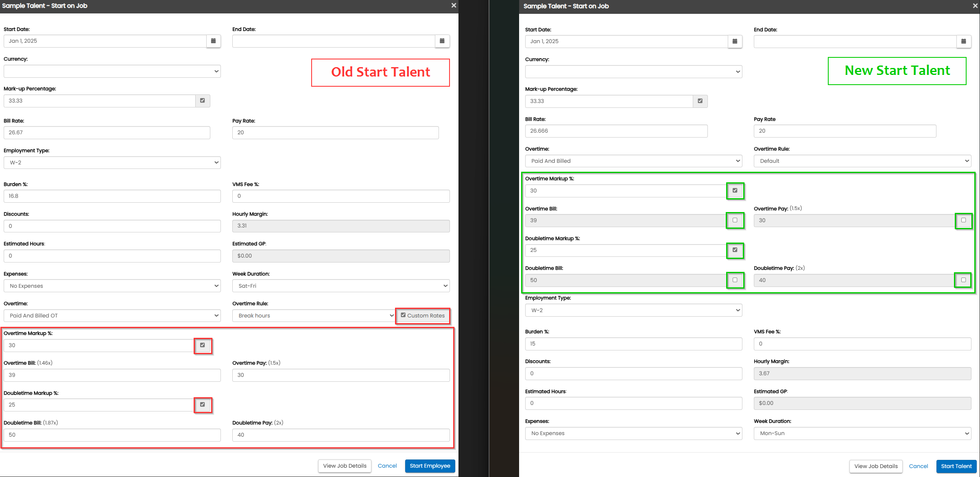The width and height of the screenshot is (980, 477).
Task: Click the Start Employee button
Action: pyautogui.click(x=430, y=466)
